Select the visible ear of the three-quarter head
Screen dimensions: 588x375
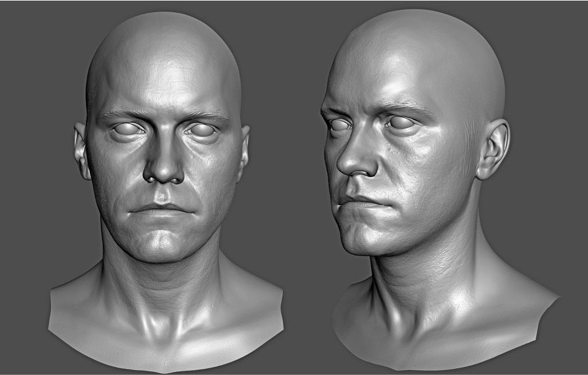click(x=493, y=149)
